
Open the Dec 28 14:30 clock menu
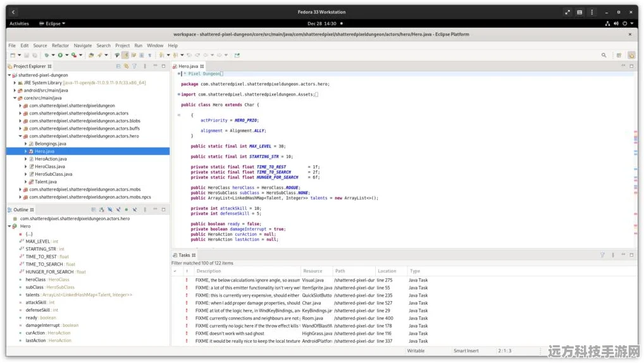[322, 23]
